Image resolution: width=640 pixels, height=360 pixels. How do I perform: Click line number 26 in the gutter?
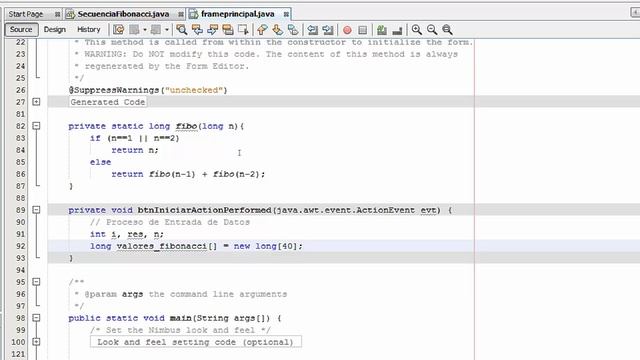[20, 90]
